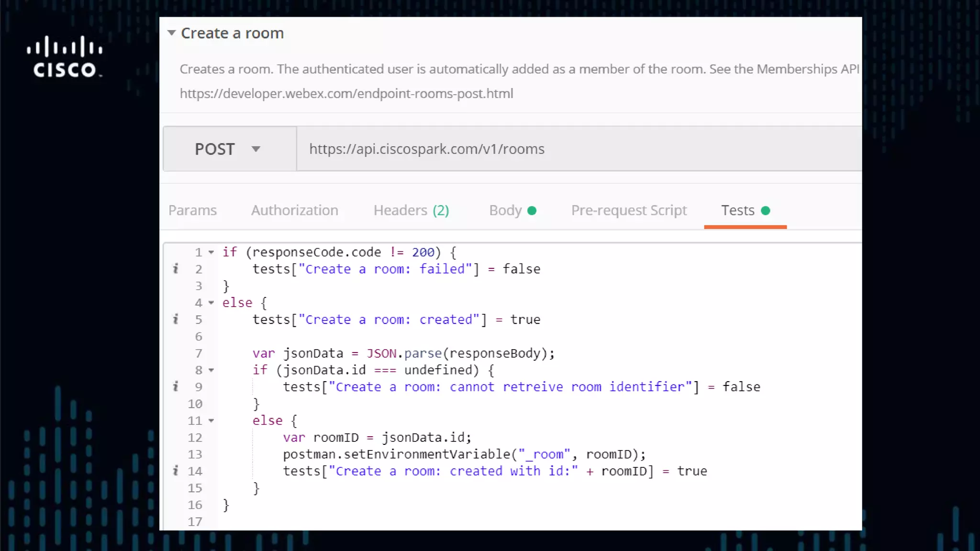Collapse the Create a room section
Image resolution: width=980 pixels, height=551 pixels.
click(171, 33)
